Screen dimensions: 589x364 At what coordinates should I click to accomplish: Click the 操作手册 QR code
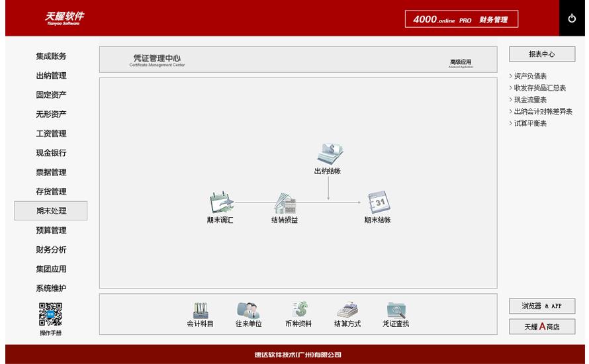tap(50, 314)
